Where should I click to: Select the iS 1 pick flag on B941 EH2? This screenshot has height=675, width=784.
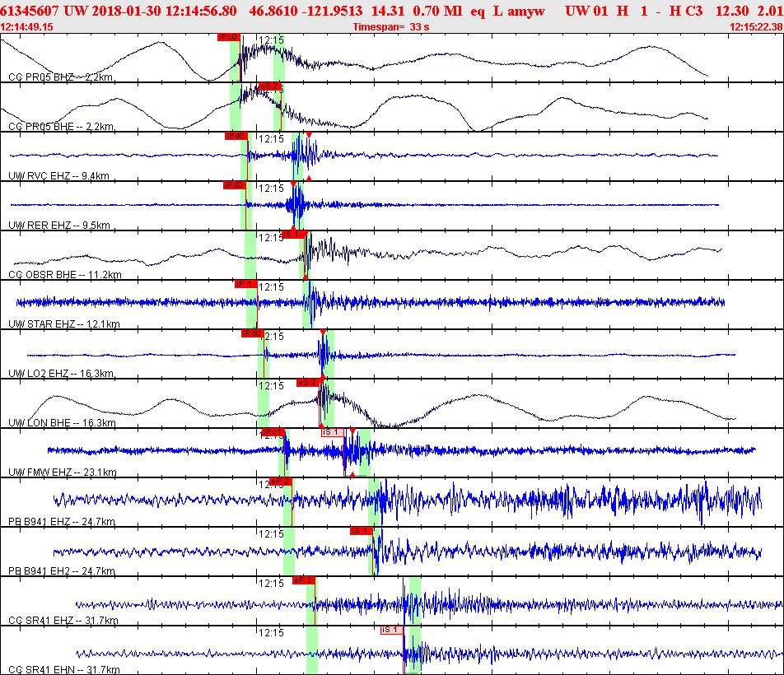362,531
